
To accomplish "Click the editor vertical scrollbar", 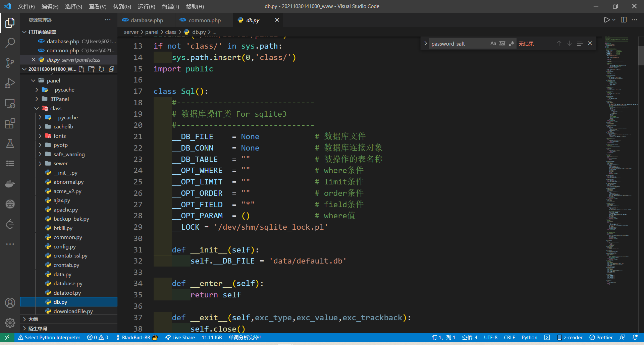I will (x=641, y=55).
